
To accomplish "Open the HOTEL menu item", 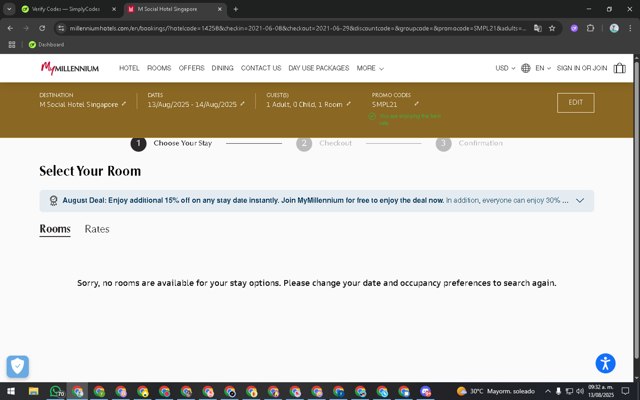I will [129, 68].
